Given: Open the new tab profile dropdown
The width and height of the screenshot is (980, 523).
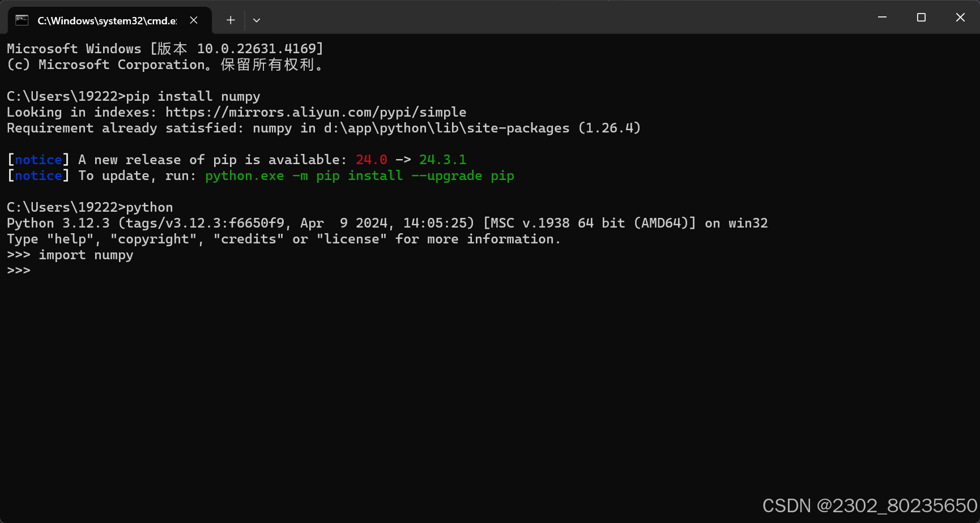Looking at the screenshot, I should tap(257, 20).
